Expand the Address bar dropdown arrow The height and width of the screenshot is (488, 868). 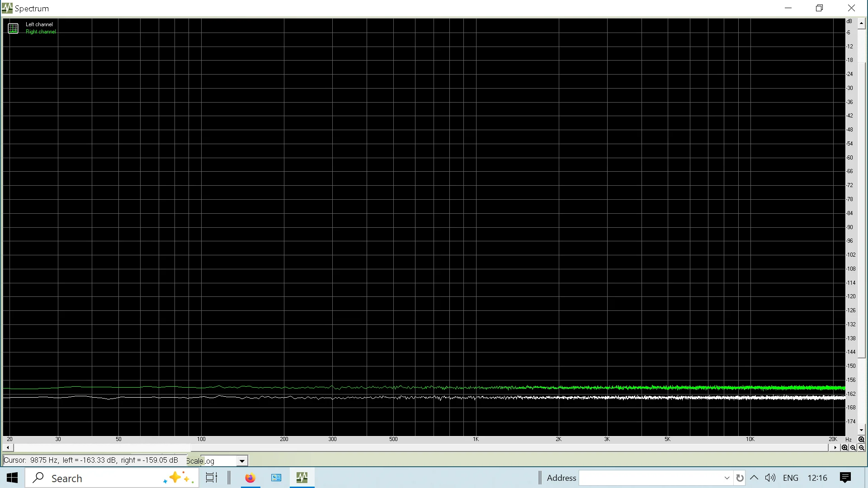pos(727,478)
